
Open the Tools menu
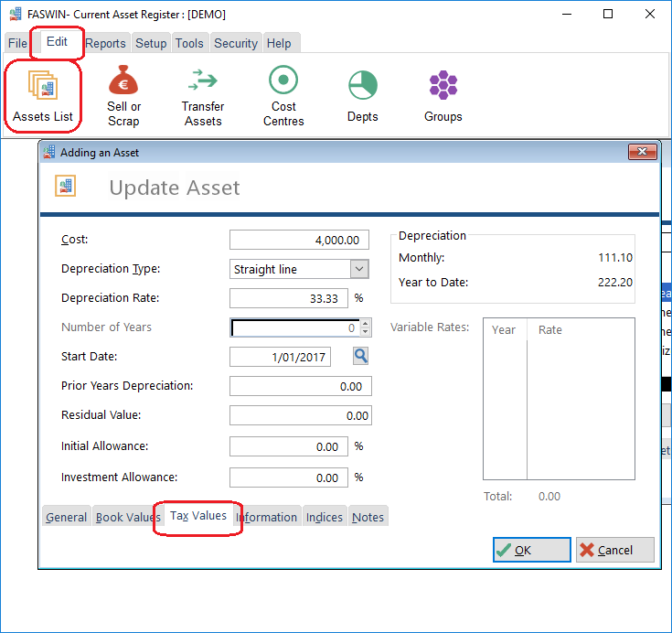pos(189,43)
